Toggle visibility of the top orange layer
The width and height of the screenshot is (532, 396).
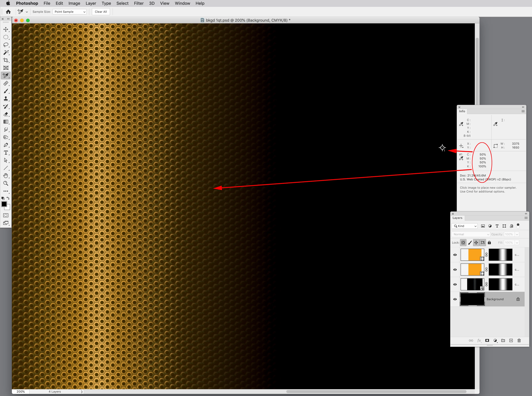(455, 255)
